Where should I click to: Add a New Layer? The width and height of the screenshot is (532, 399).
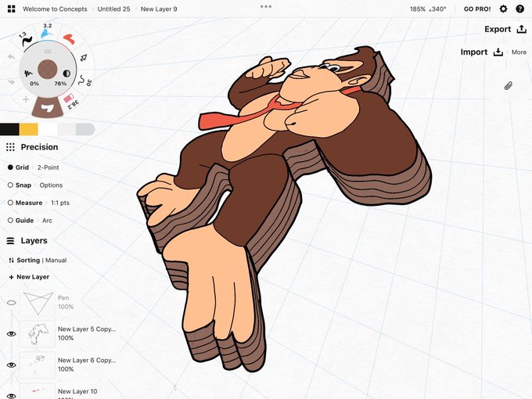click(x=29, y=277)
